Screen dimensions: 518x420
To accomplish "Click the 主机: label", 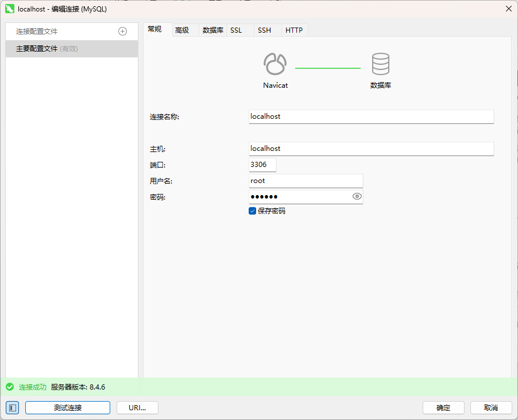I will click(x=157, y=149).
